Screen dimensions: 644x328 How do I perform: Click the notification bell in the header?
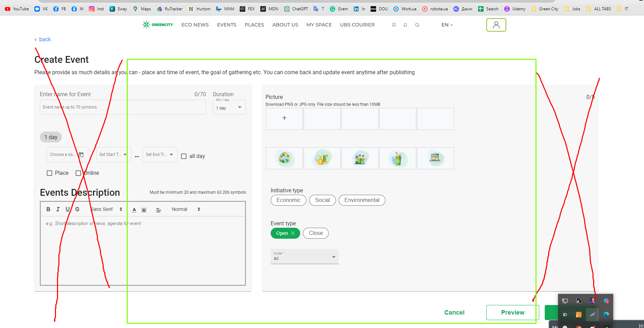405,25
